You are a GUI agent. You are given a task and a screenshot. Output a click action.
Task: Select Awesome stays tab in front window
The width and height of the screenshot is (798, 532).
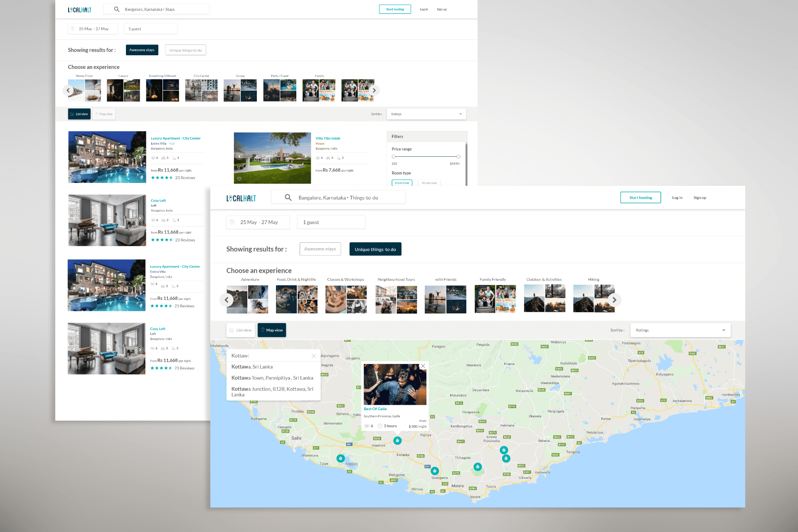320,249
